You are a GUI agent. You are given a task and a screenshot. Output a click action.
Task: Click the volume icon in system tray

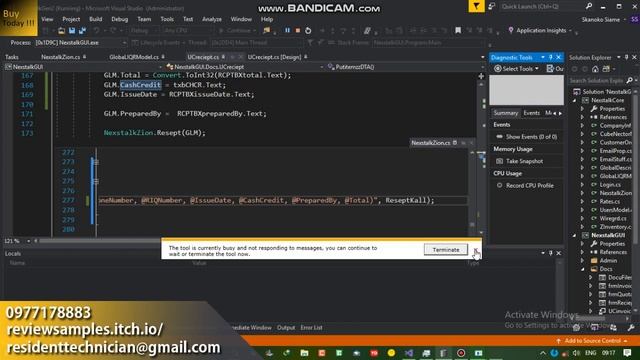pyautogui.click(x=576, y=353)
